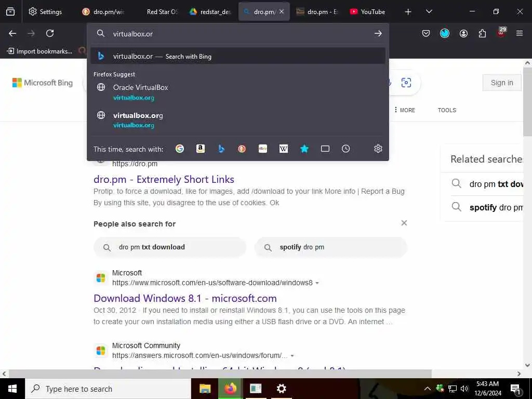Click the horizontal page scrollbar thumb
The width and height of the screenshot is (532, 399).
[x=220, y=374]
